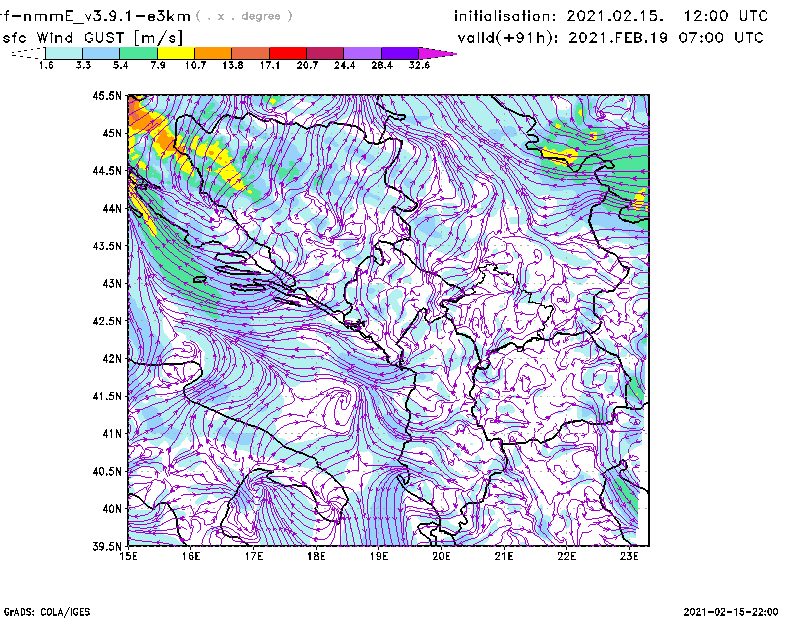This screenshot has width=800, height=618.
Task: Click the timestamp '2021-02-15-22:00'
Action: 731,612
